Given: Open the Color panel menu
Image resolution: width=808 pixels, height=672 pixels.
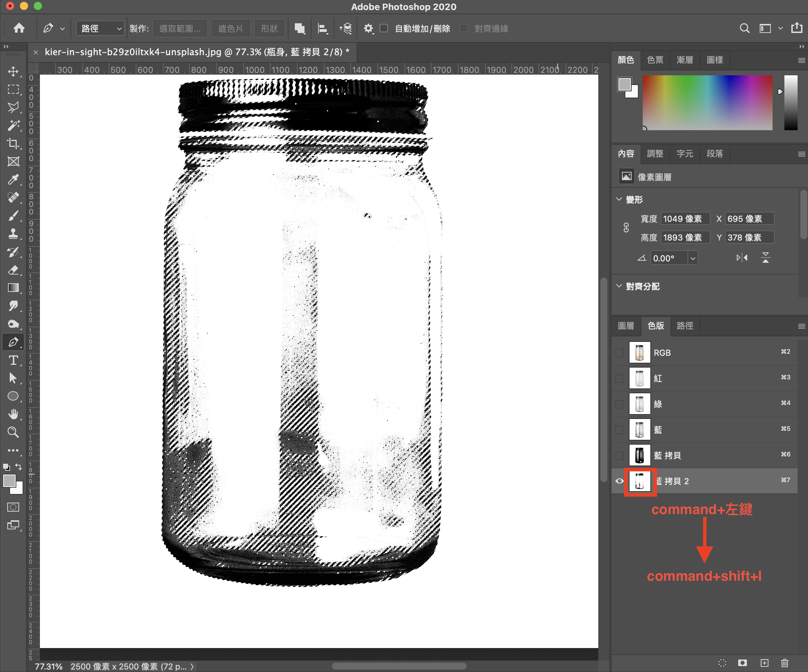Looking at the screenshot, I should 801,60.
